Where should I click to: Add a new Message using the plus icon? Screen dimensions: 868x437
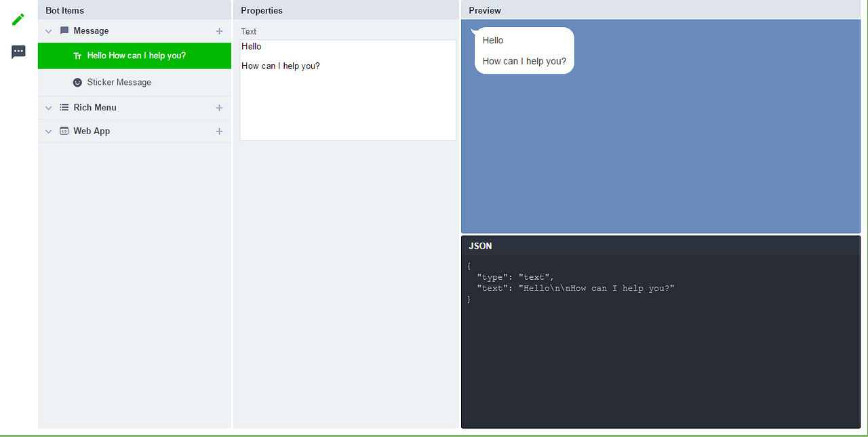click(219, 30)
